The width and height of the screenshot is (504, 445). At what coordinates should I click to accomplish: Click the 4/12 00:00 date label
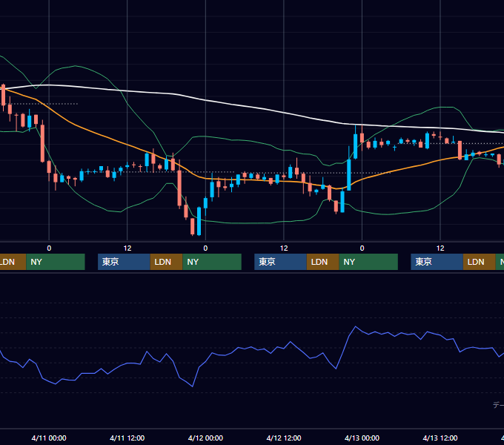point(205,438)
